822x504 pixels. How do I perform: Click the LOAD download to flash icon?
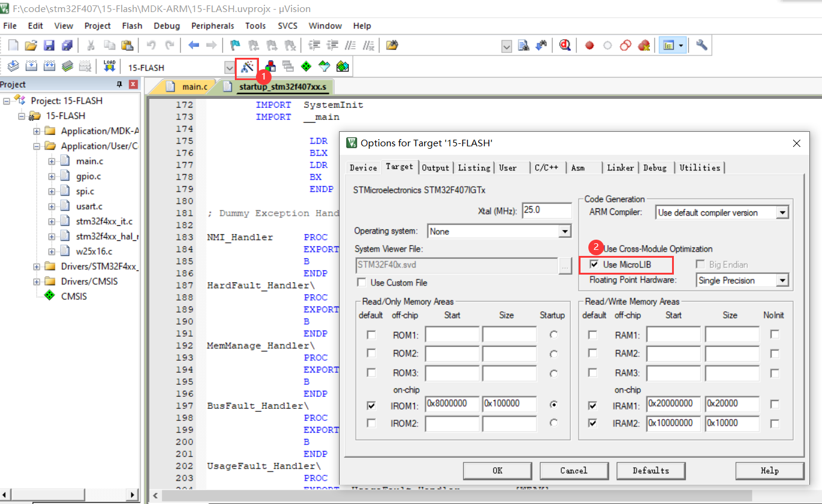pyautogui.click(x=109, y=66)
